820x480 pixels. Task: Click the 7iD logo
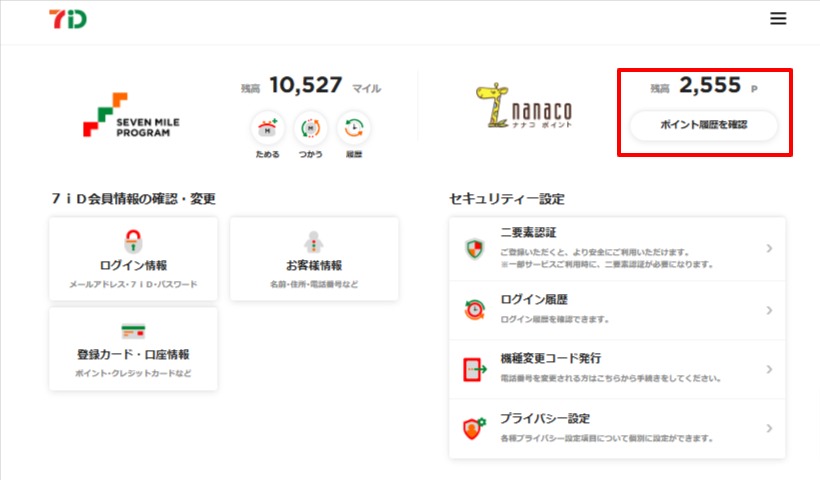(x=66, y=19)
